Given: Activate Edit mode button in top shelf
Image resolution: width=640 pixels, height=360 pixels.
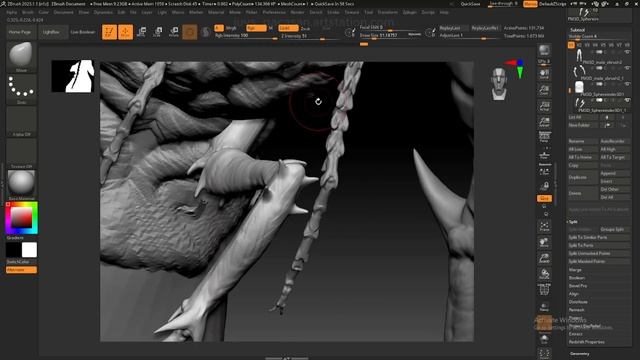Looking at the screenshot, I should pos(109,32).
